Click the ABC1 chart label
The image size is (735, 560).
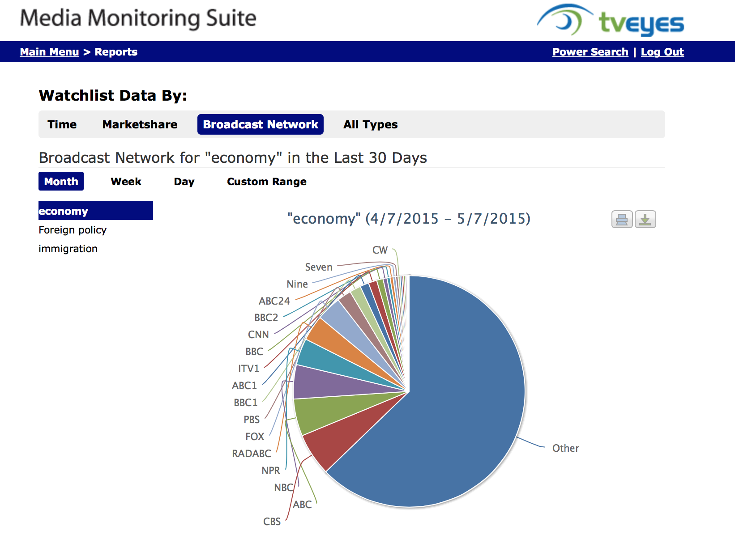(244, 386)
